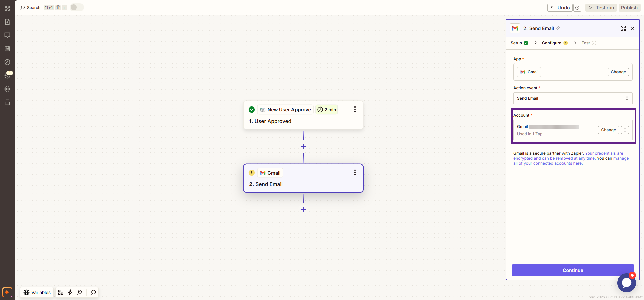Open the Zap history clock icon in sidebar
This screenshot has width=644, height=300.
pyautogui.click(x=7, y=62)
